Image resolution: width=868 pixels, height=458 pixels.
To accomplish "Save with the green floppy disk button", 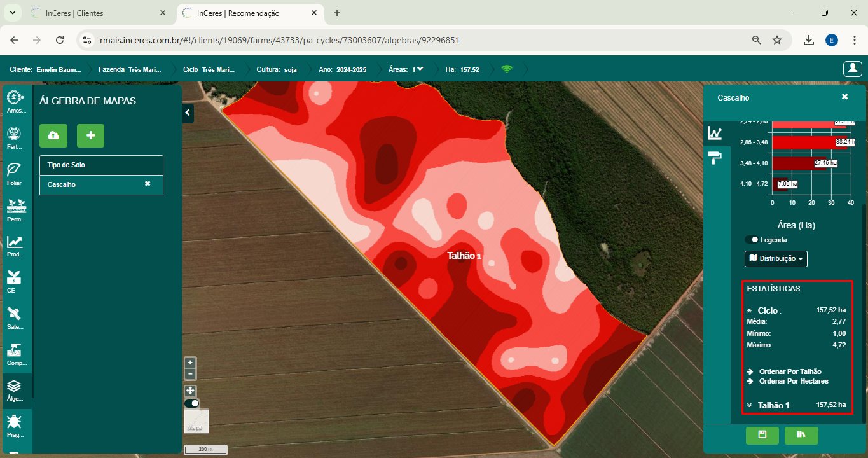I will coord(762,435).
